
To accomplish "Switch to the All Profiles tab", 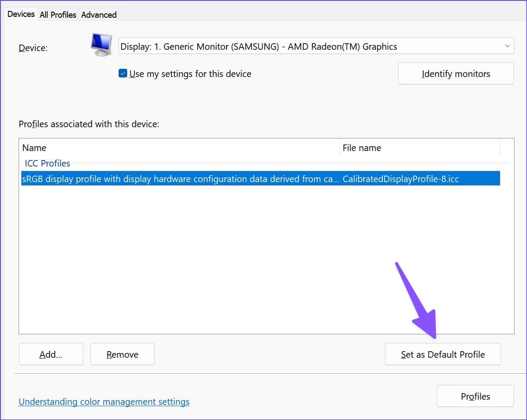I will pyautogui.click(x=58, y=15).
